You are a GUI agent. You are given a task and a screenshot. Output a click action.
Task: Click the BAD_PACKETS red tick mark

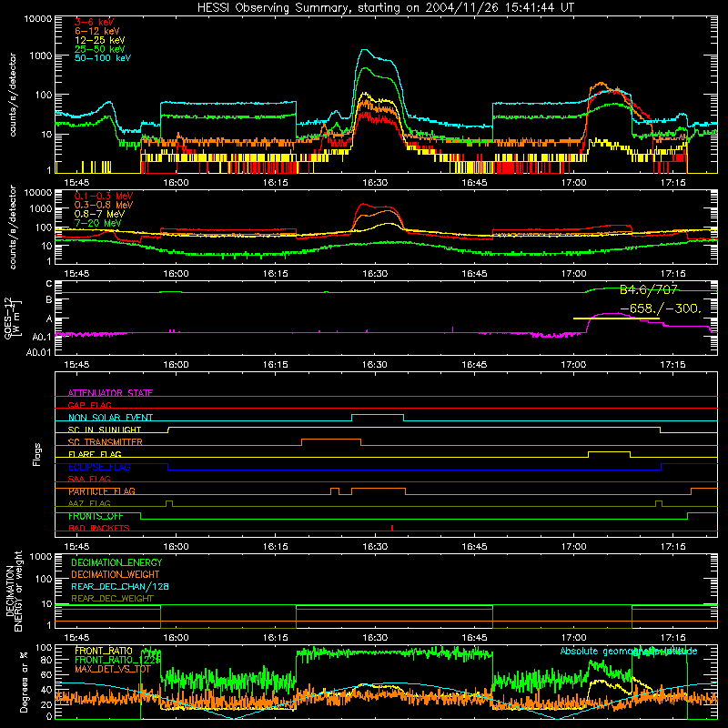click(392, 528)
